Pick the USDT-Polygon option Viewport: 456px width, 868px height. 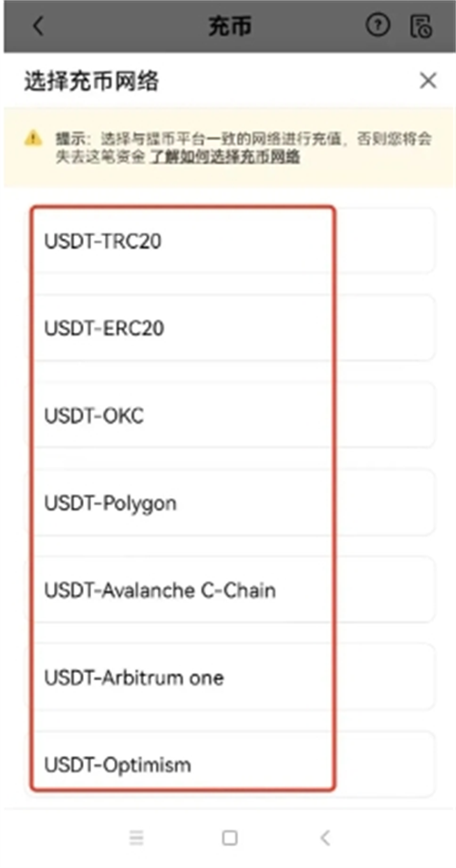point(230,503)
